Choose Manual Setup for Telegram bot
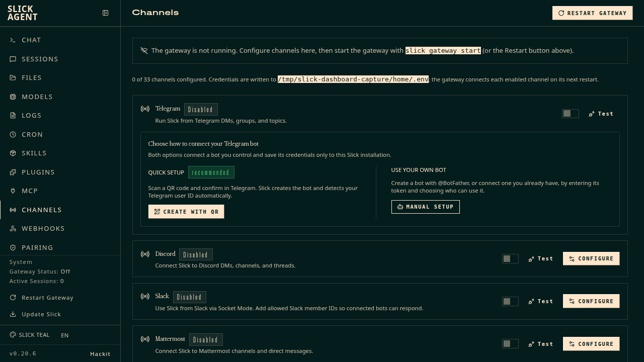Image resolution: width=644 pixels, height=362 pixels. 426,207
